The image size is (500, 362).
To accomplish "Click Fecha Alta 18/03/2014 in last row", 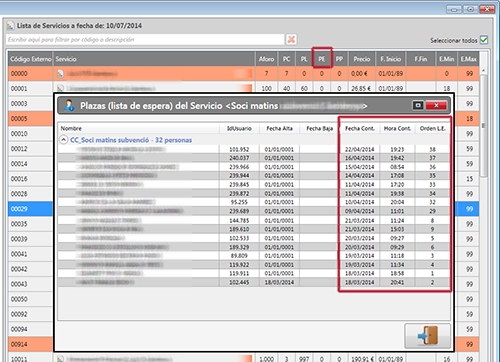I will tap(279, 282).
